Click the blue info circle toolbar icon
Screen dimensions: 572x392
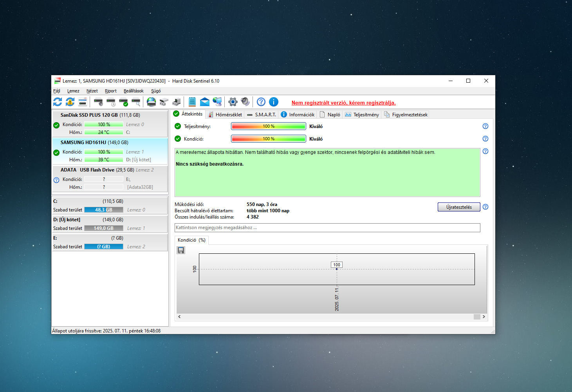click(274, 102)
